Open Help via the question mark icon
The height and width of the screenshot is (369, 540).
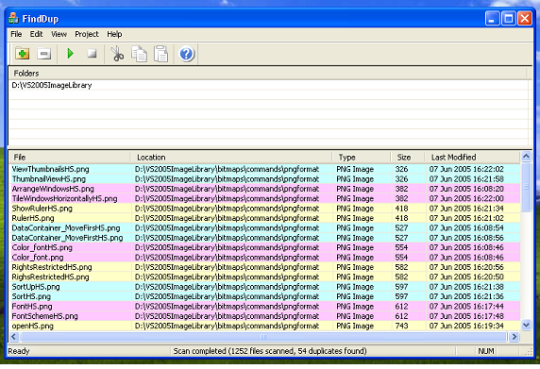click(x=187, y=54)
